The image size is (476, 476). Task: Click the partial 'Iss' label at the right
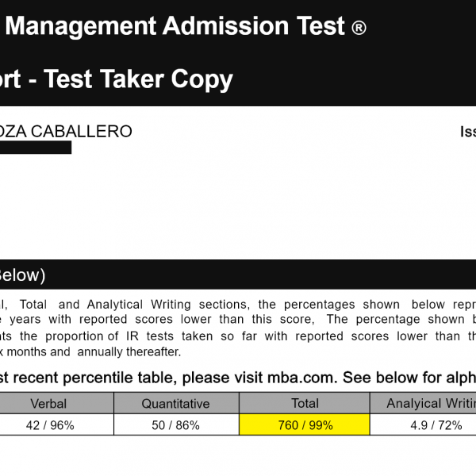pos(467,132)
